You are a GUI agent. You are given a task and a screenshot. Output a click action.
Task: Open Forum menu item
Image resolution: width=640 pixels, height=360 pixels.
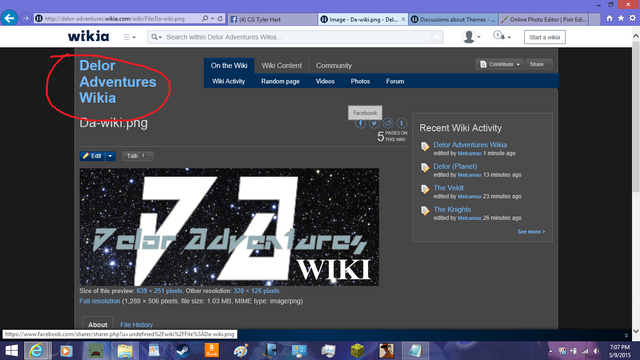[395, 81]
